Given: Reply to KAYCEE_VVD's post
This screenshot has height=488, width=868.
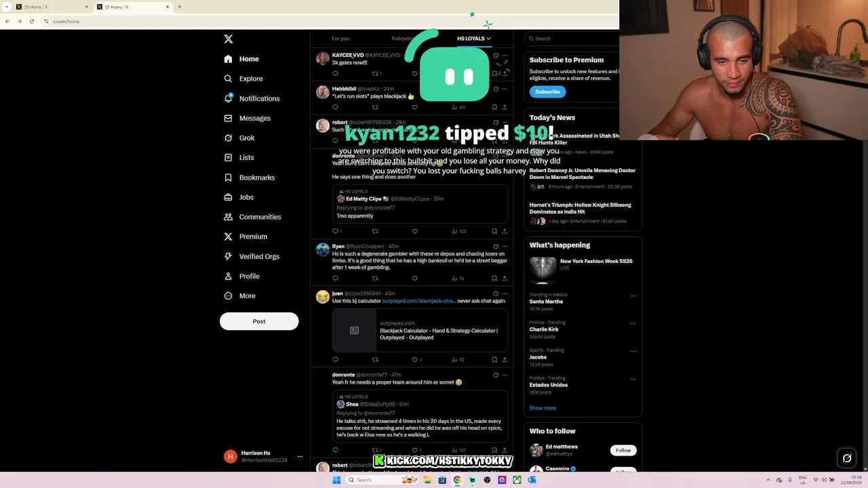Looking at the screenshot, I should (x=335, y=73).
